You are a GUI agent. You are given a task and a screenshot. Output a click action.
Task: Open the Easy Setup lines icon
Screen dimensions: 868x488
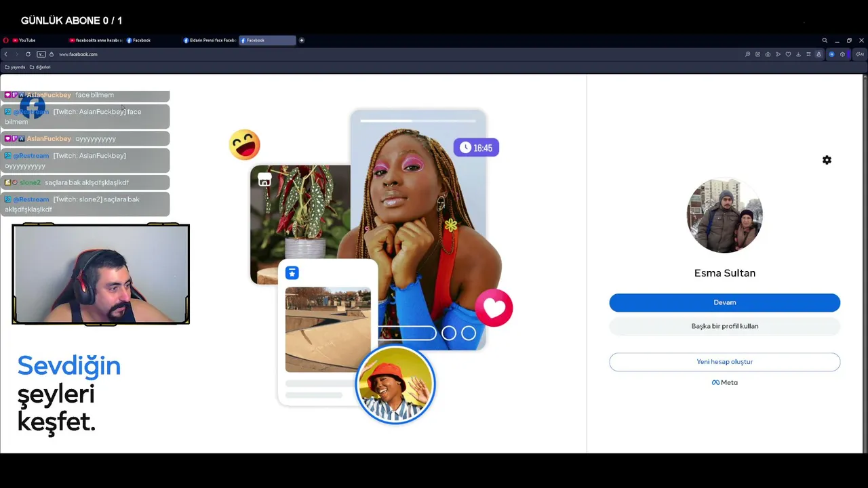[x=808, y=54]
